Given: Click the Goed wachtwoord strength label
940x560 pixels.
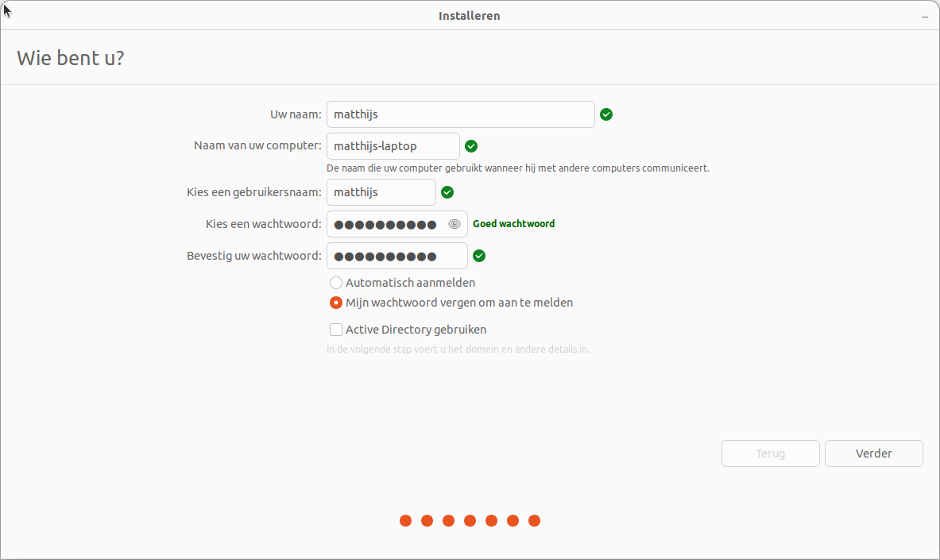Looking at the screenshot, I should (x=513, y=224).
